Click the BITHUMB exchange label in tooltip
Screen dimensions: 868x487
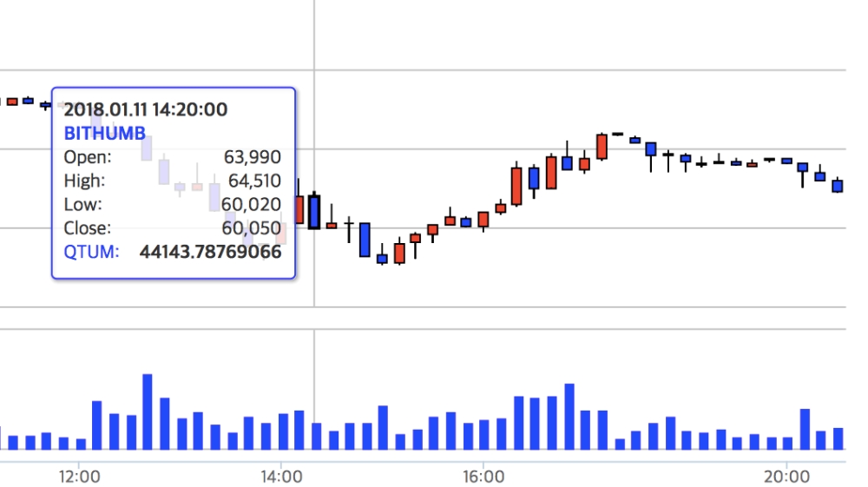point(104,134)
